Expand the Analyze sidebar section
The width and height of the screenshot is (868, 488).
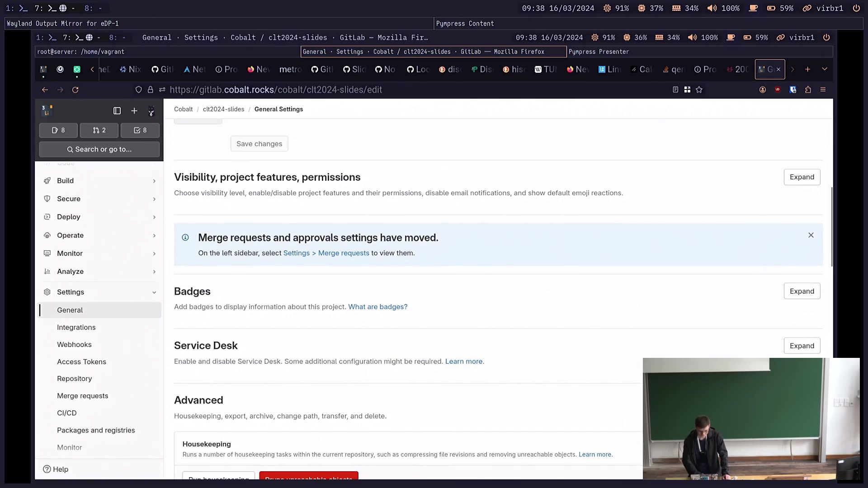coord(99,272)
